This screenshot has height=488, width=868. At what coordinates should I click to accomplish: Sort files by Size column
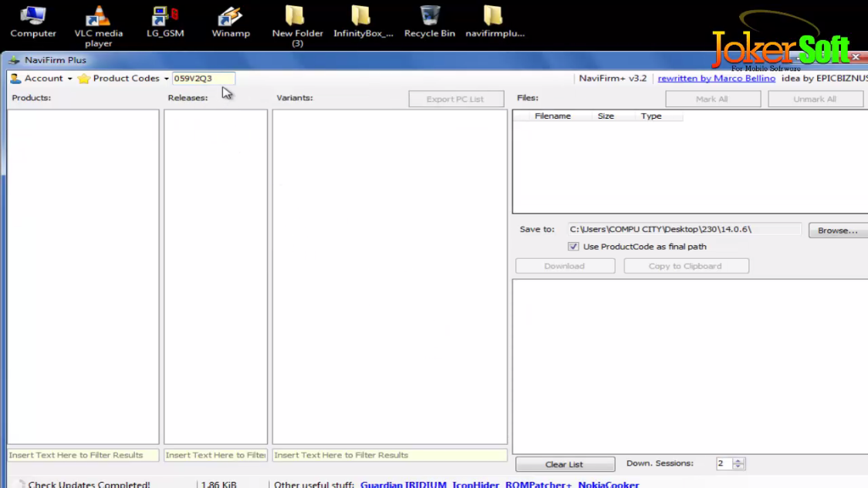[606, 116]
